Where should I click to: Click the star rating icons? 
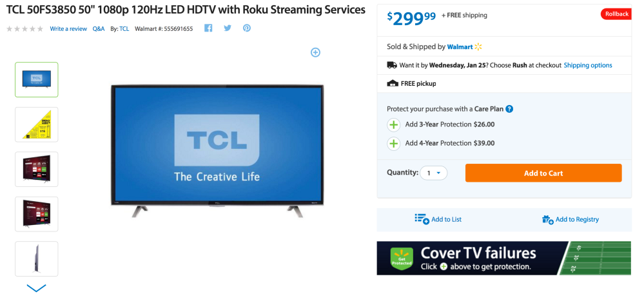24,29
